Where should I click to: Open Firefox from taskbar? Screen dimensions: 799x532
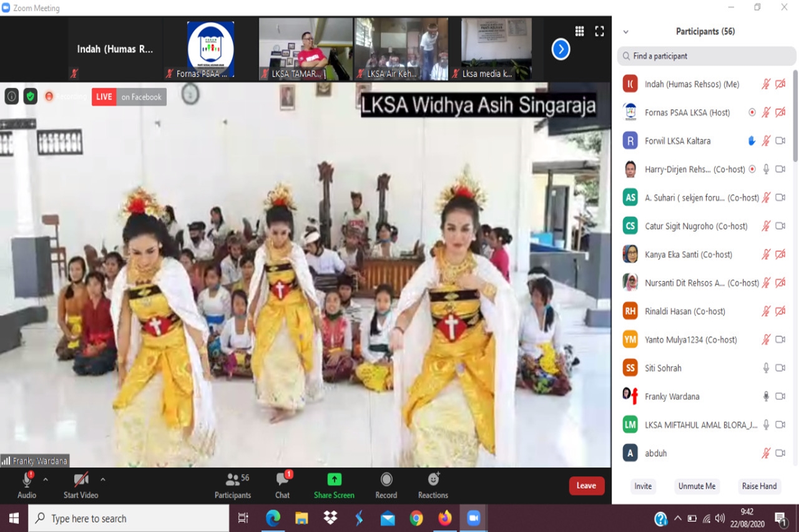[445, 518]
